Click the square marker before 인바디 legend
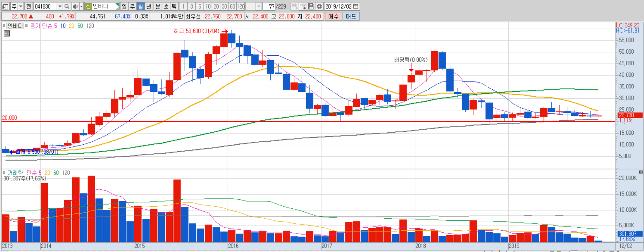 pos(4,26)
